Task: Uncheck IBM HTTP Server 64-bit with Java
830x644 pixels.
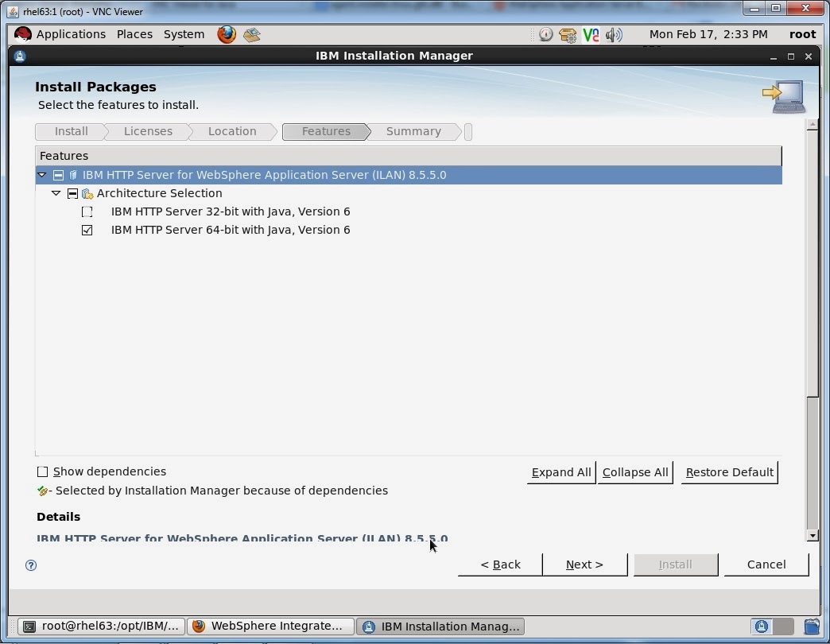Action: (87, 230)
